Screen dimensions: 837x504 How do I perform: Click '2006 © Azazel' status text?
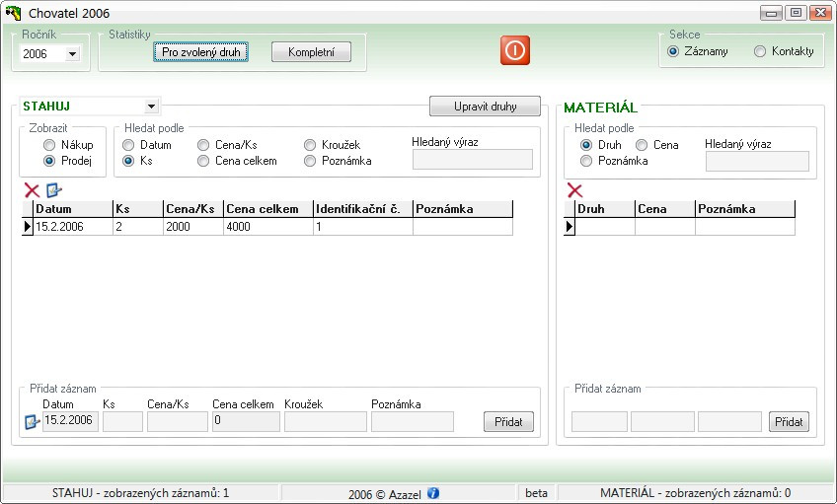384,494
